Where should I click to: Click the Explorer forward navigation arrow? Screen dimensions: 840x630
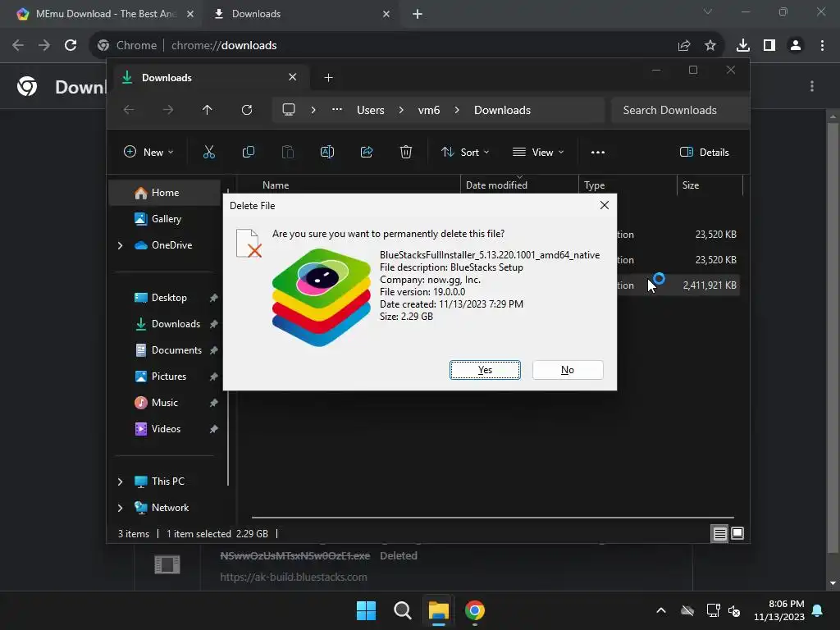[x=167, y=110]
